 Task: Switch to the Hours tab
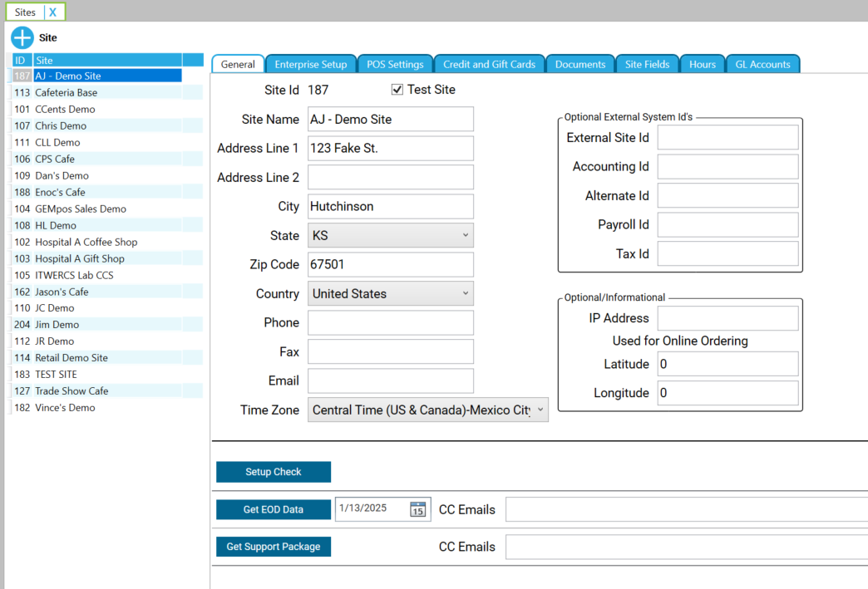(x=702, y=63)
